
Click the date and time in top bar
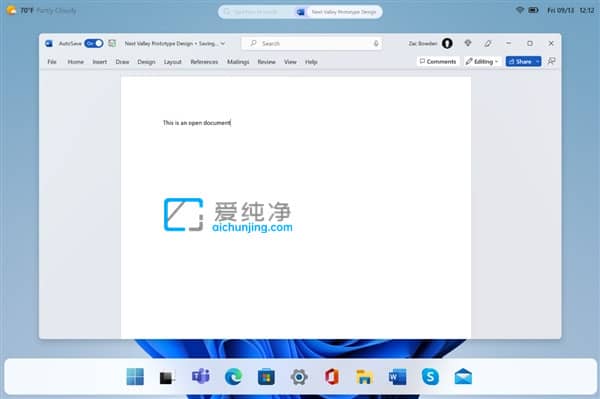(x=571, y=11)
